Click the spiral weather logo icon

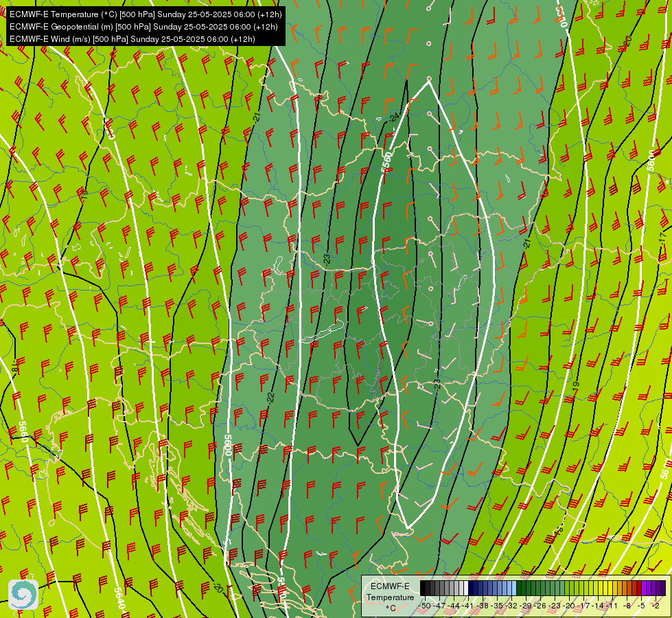pos(23,595)
